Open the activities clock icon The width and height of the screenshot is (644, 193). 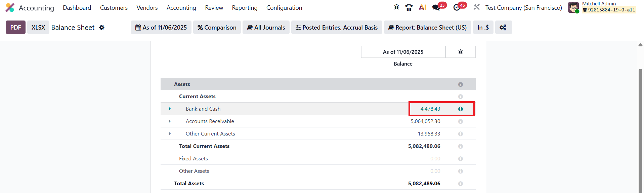(x=457, y=7)
